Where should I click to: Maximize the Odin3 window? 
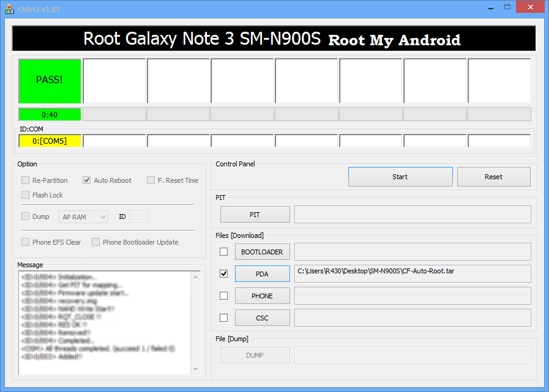(x=507, y=7)
